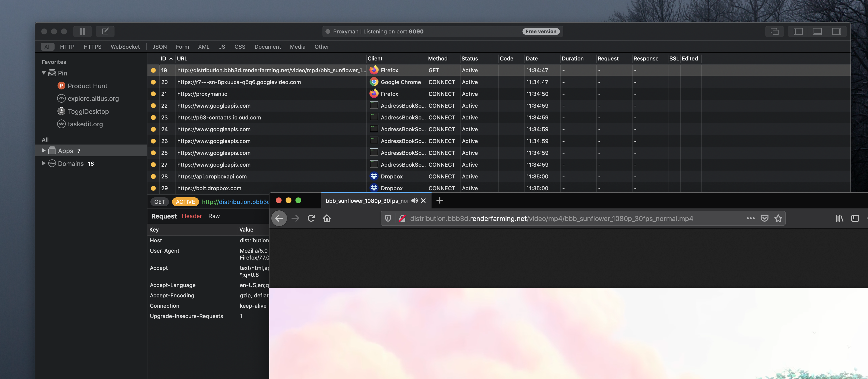Open the Product Hunt pinned item
The width and height of the screenshot is (868, 379).
[x=87, y=86]
